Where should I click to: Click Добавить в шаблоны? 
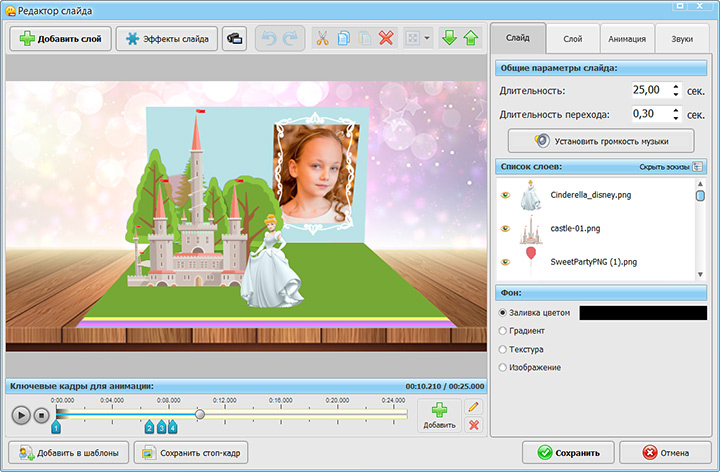coord(68,453)
